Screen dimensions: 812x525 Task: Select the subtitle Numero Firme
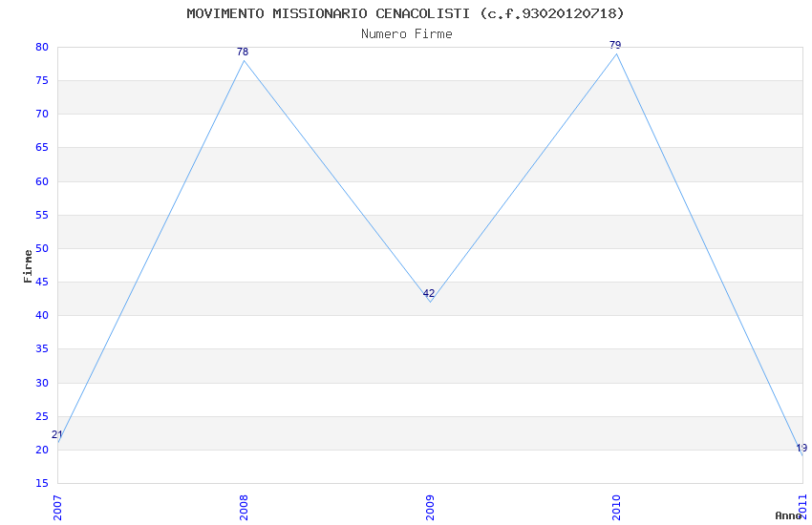tap(407, 34)
